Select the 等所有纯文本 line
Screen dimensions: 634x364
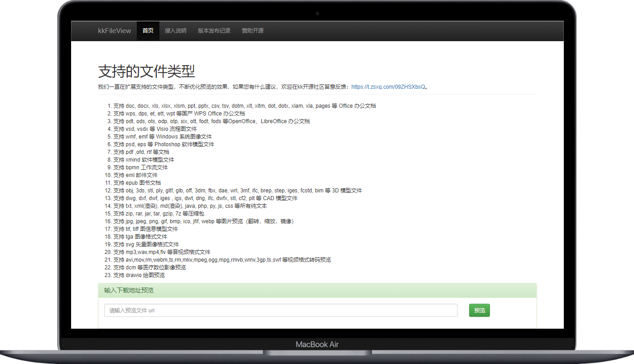tap(190, 206)
